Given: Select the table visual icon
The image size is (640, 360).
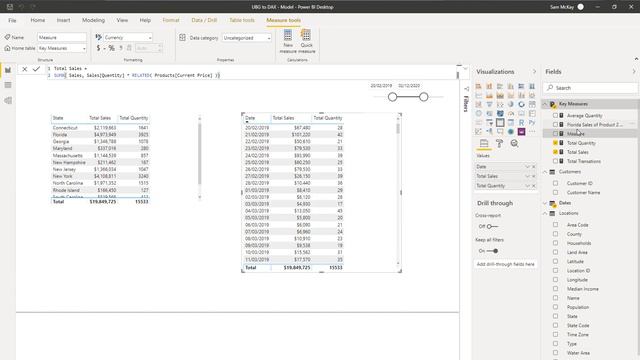Looking at the screenshot, I should [500, 122].
